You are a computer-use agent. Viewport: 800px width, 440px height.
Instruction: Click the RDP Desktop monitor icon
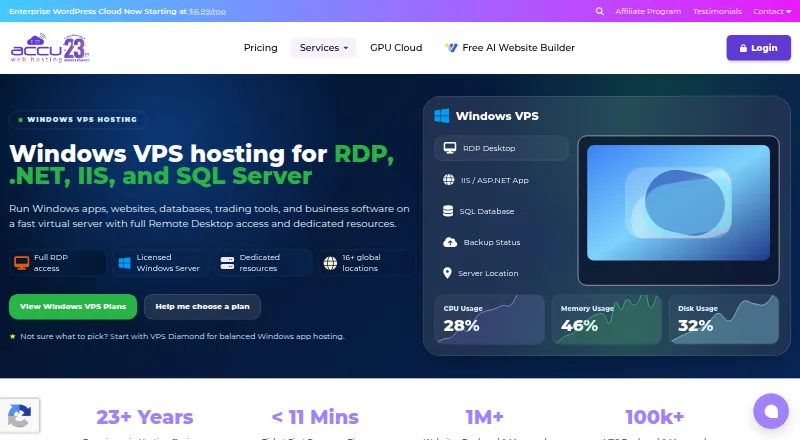(449, 148)
